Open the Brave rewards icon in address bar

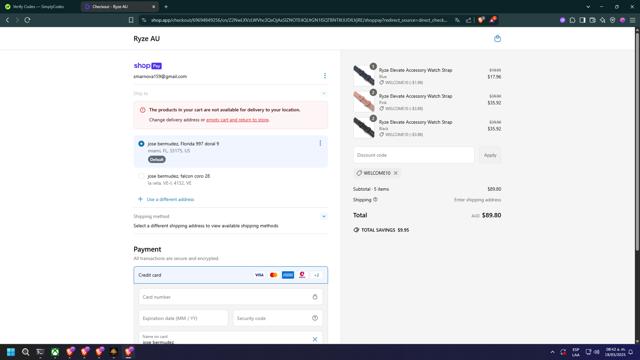pos(493,20)
